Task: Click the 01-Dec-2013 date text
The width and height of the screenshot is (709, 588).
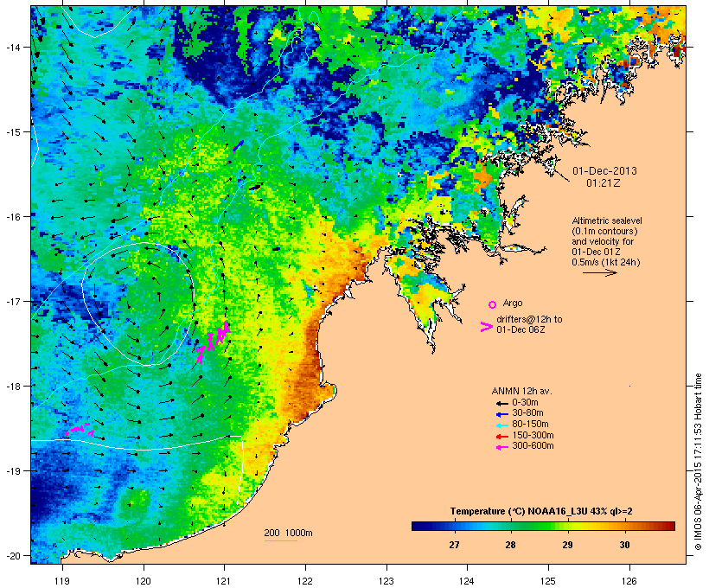Action: pyautogui.click(x=604, y=171)
